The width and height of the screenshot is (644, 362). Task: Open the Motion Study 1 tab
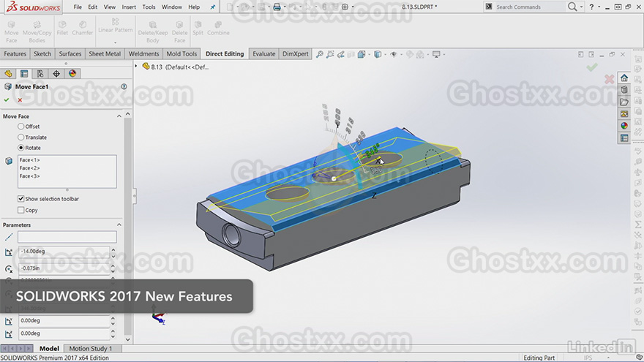tap(90, 348)
